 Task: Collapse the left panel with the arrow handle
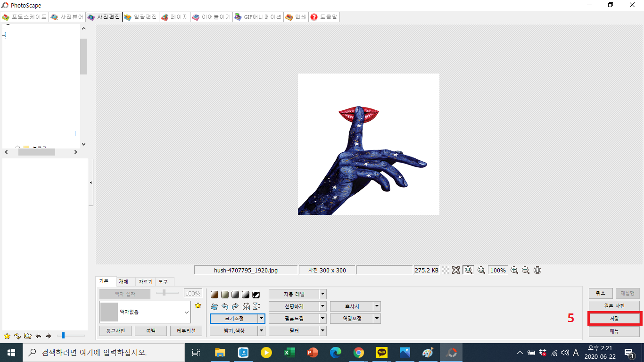click(x=91, y=183)
